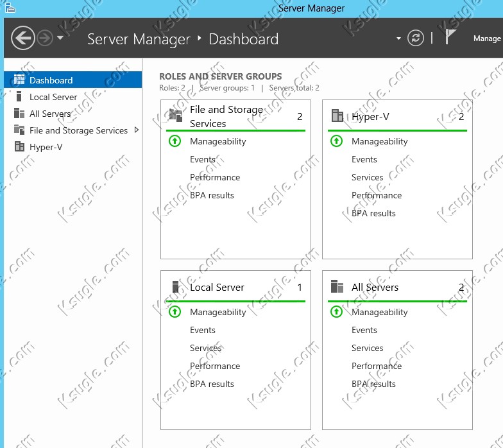503x448 pixels.
Task: Expand File and Storage Services sidebar arrow
Action: coord(137,130)
